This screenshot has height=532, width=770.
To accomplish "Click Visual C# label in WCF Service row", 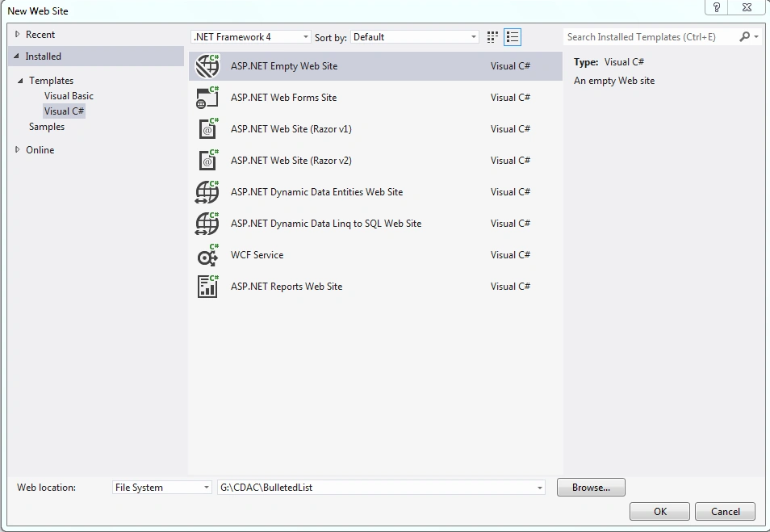I will (510, 254).
